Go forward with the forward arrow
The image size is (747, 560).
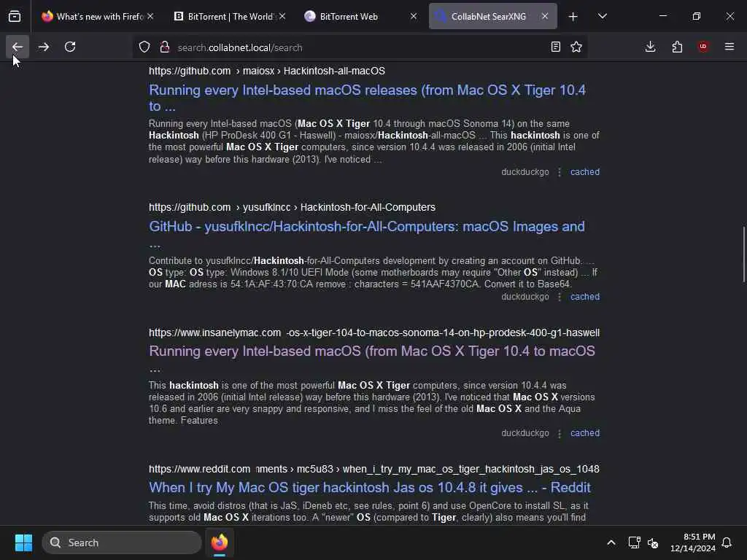pos(44,47)
